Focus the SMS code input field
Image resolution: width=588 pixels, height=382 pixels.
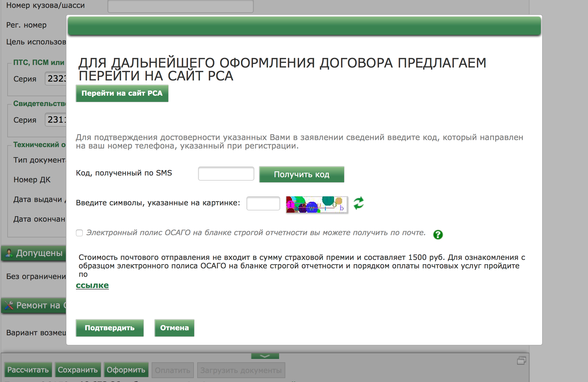[x=226, y=174]
